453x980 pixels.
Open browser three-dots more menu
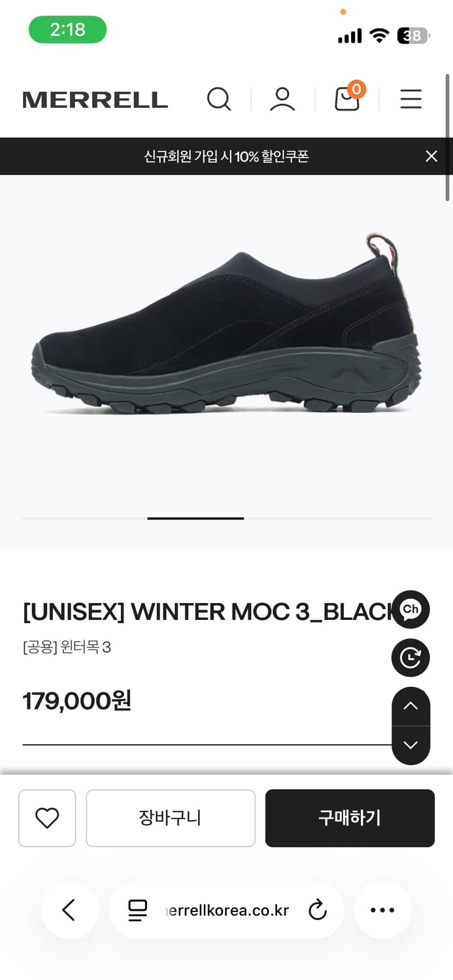(x=382, y=910)
